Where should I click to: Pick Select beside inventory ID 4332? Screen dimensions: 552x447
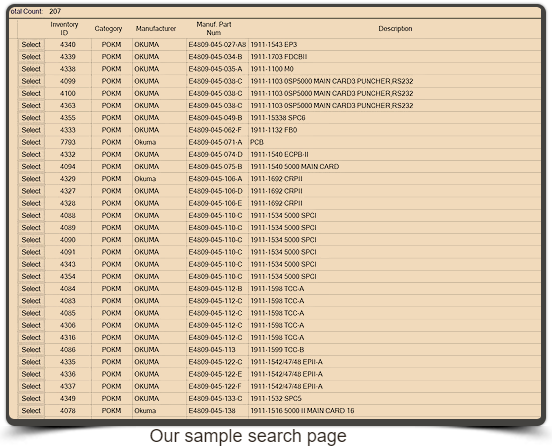pos(31,155)
